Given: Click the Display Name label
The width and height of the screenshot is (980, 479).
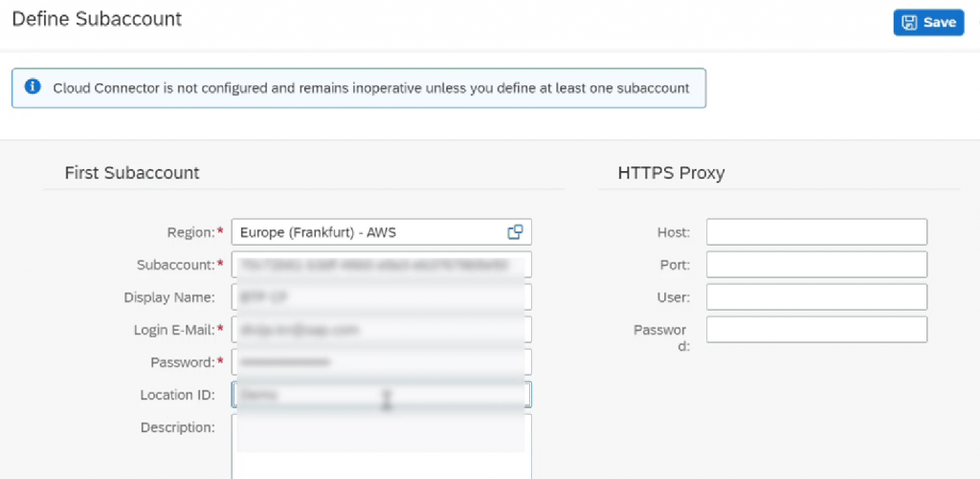Looking at the screenshot, I should (169, 297).
